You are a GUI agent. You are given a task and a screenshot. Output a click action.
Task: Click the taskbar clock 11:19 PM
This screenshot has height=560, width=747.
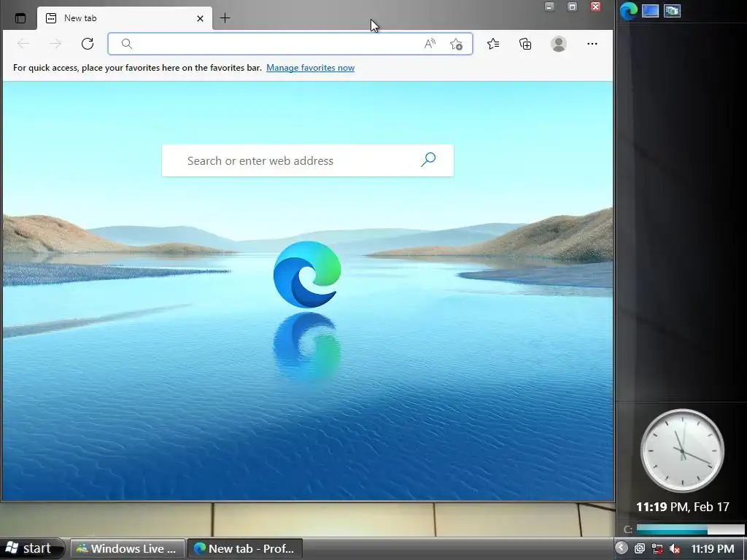click(712, 548)
